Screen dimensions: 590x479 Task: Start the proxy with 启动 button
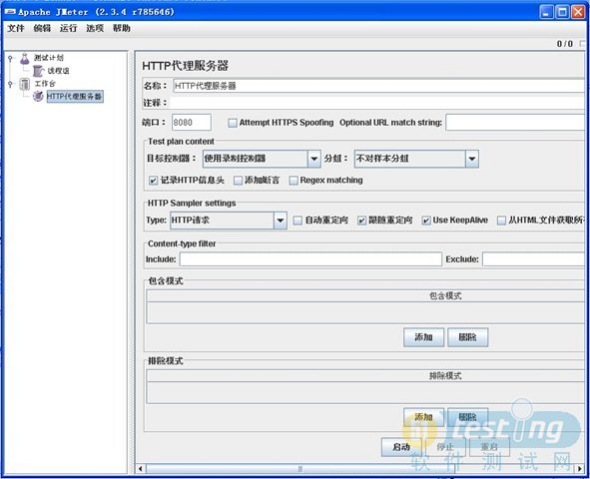[401, 447]
